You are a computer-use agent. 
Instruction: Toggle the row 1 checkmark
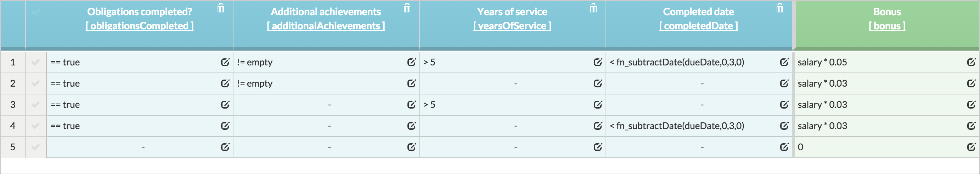coord(36,62)
